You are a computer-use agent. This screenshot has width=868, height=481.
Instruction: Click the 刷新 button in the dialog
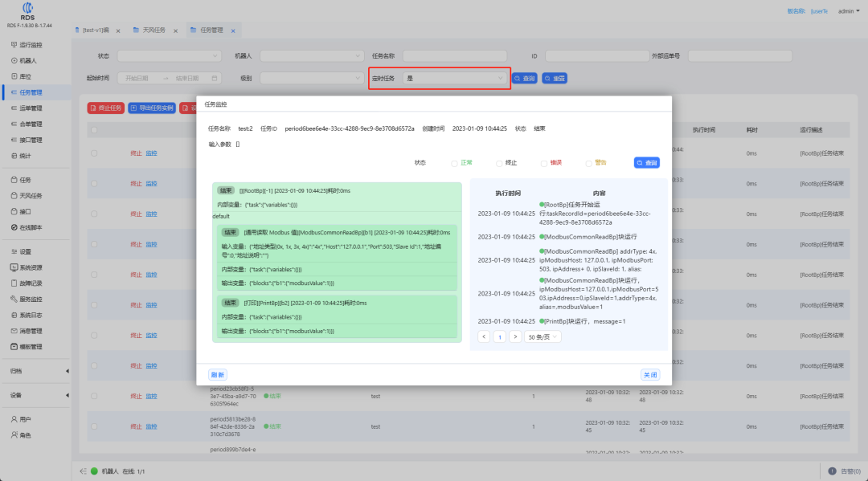point(217,375)
